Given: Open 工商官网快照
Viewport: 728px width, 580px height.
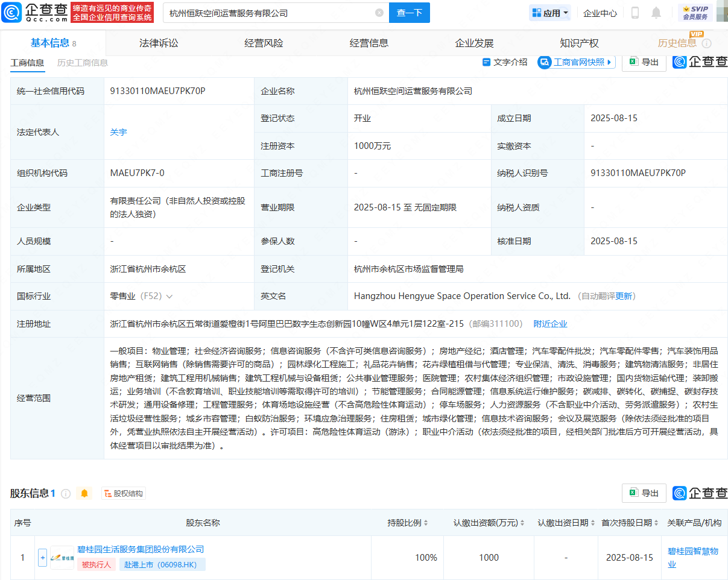Looking at the screenshot, I should pyautogui.click(x=577, y=62).
